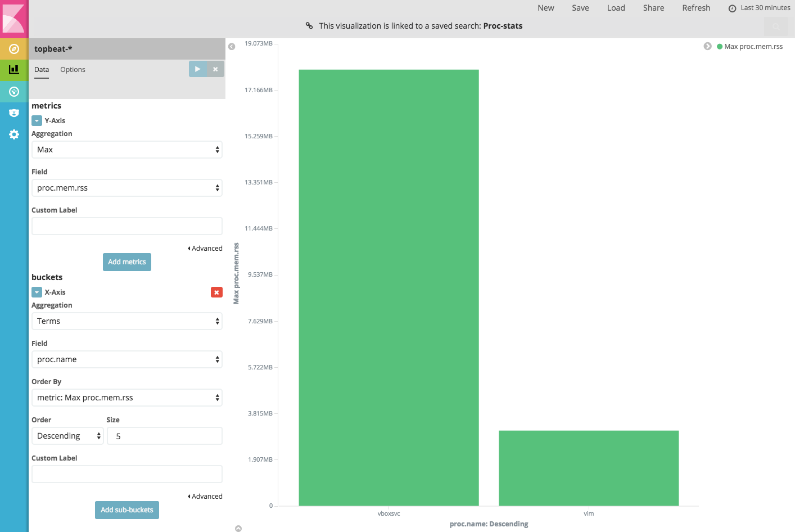Viewport: 795px width, 532px height.
Task: Open the Field dropdown showing proc.name
Action: click(x=127, y=359)
